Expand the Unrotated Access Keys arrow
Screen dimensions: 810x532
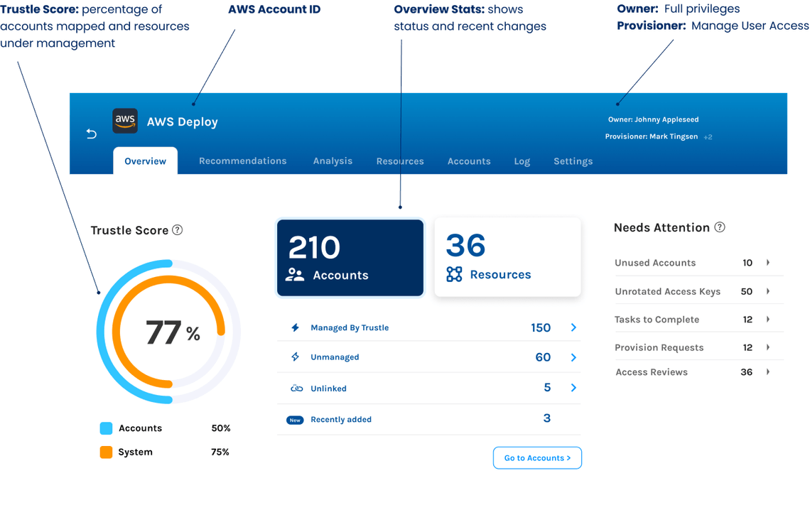tap(768, 291)
